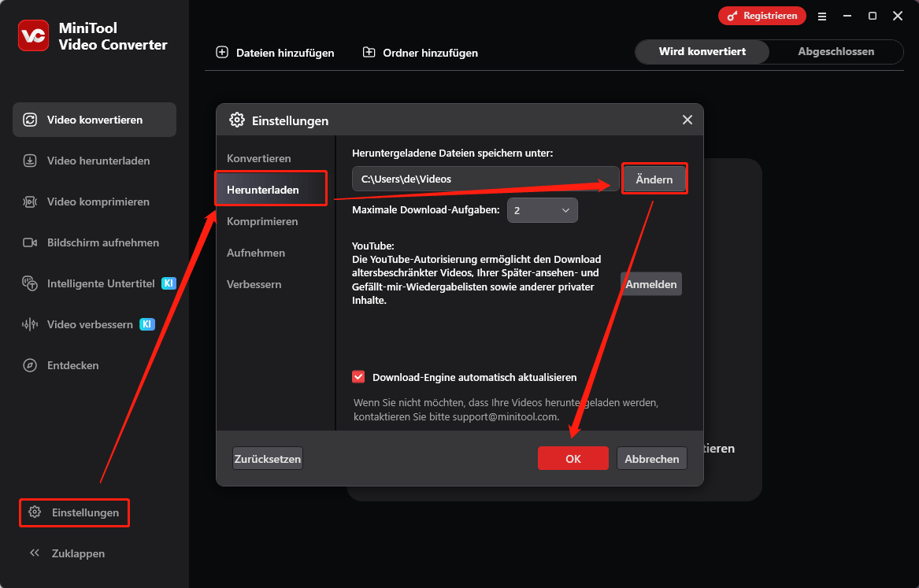Click the KI badge beside Video verbessern

(147, 324)
